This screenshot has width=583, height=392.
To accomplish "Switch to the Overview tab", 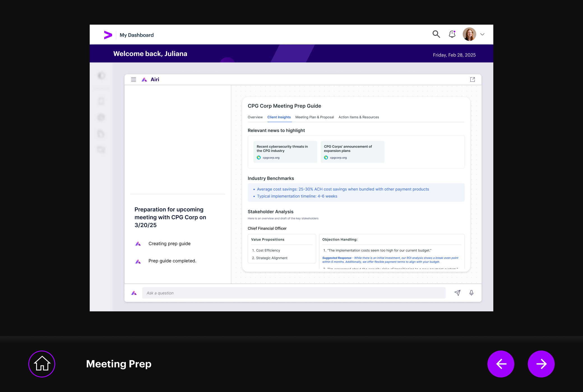I will [255, 117].
